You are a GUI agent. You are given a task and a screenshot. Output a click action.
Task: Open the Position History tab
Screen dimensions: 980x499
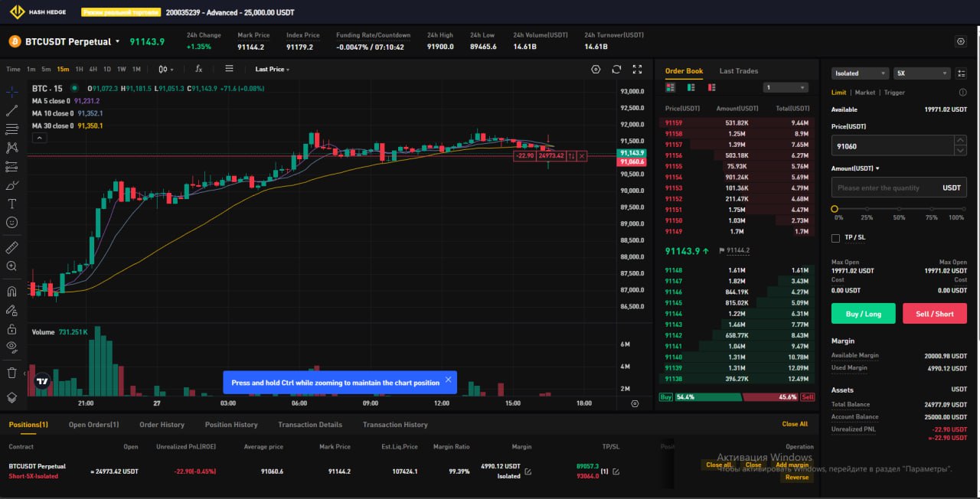click(231, 425)
